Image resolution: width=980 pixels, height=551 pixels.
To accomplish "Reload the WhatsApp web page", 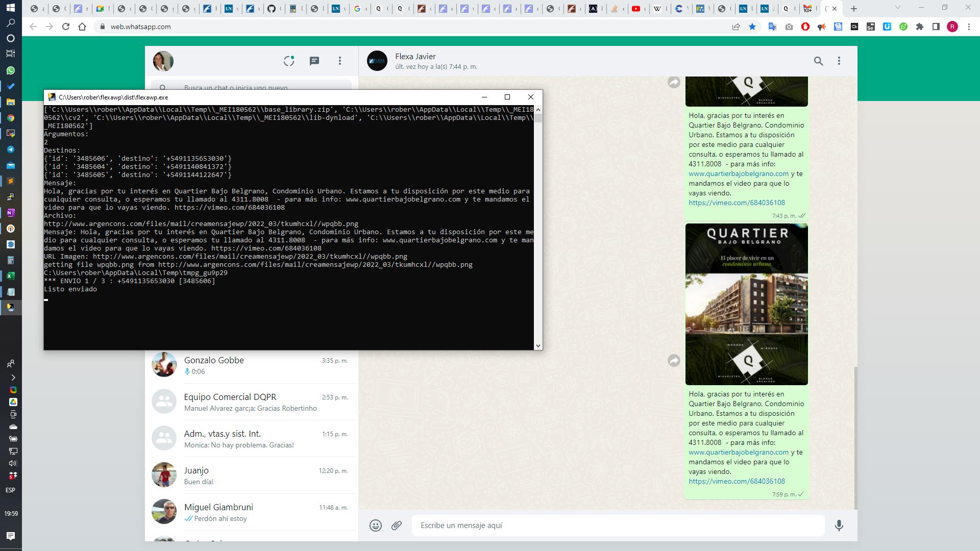I will 66,27.
